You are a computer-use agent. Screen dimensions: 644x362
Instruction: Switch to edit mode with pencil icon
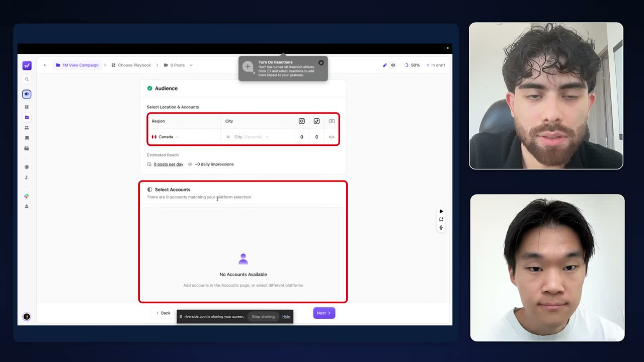click(x=385, y=65)
